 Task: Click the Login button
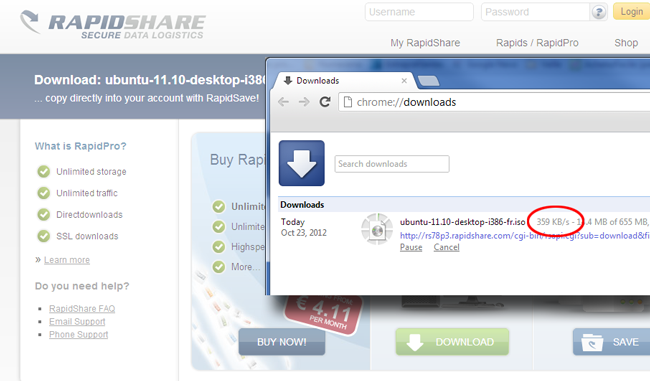(x=631, y=12)
